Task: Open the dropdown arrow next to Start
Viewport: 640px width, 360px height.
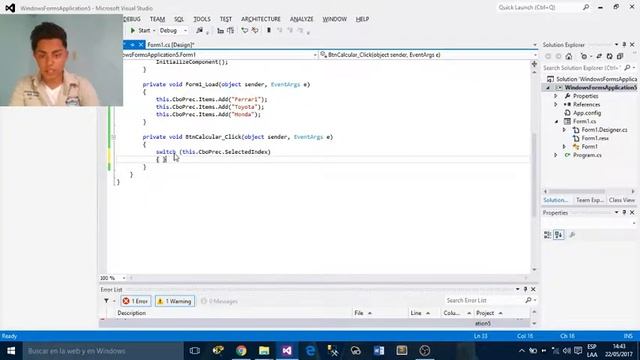Action: pos(154,31)
